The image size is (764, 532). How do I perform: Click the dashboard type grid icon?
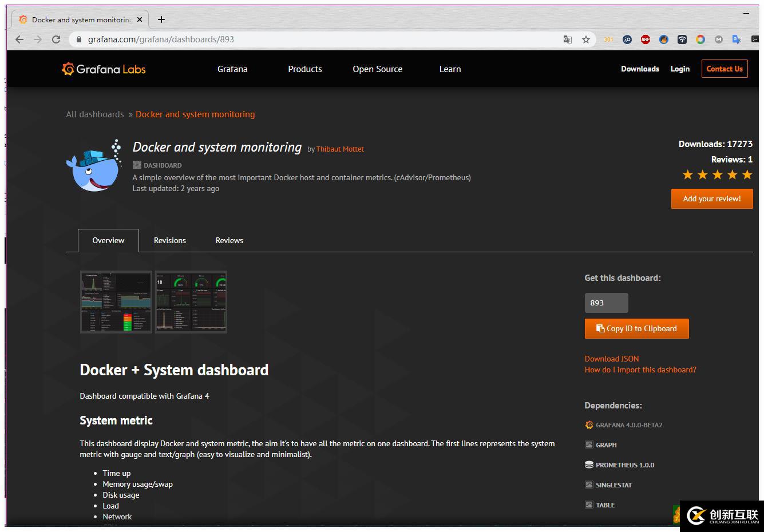click(137, 165)
